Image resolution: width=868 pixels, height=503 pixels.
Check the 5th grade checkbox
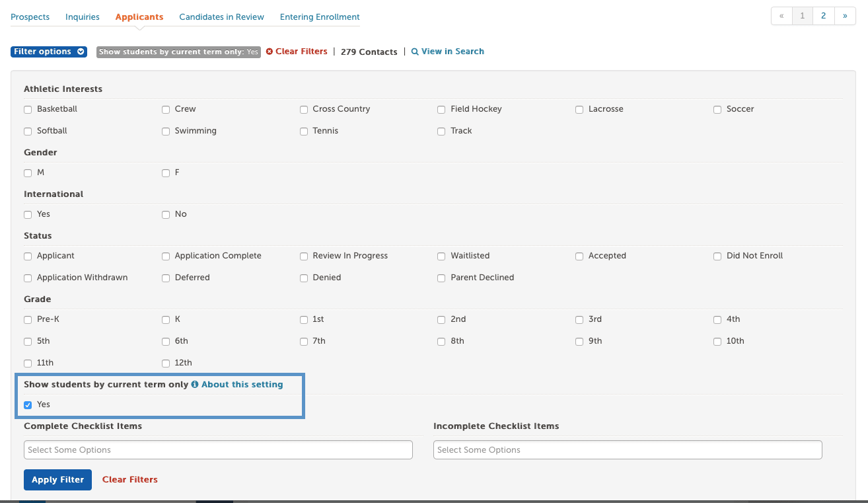(28, 342)
